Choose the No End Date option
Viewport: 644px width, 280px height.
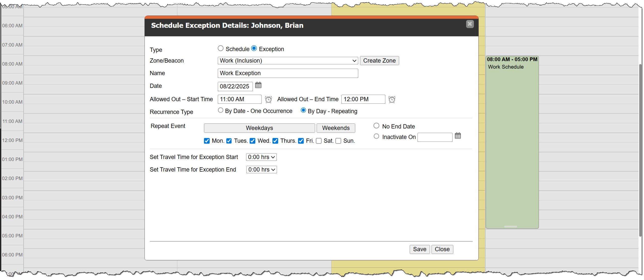[376, 126]
